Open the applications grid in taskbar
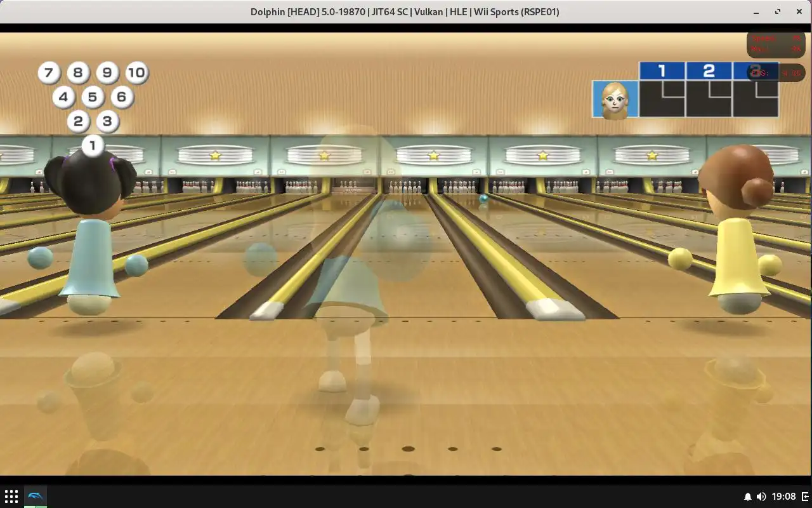This screenshot has width=812, height=508. [11, 497]
